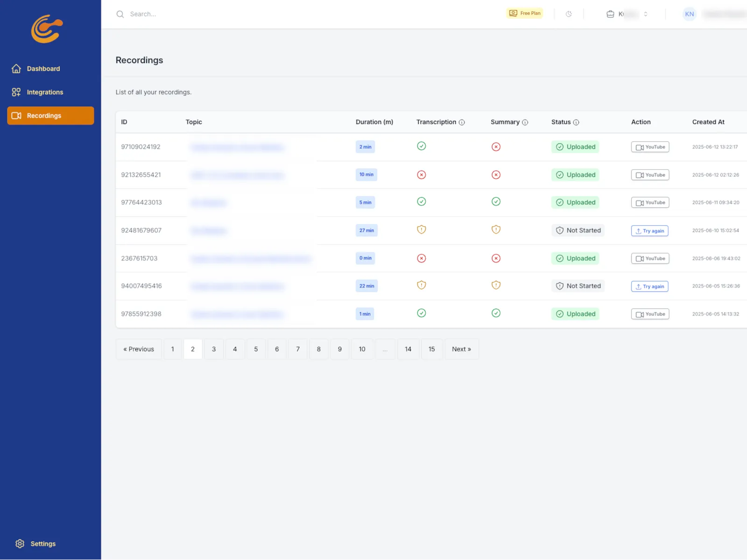747x560 pixels.
Task: Click recording ID 94007495416
Action: click(141, 286)
